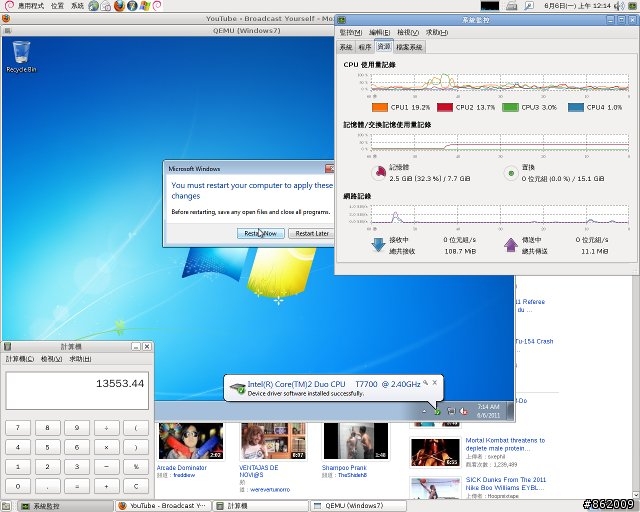Image resolution: width=640 pixels, height=512 pixels.
Task: Click the blue globe launcher beside Firefox icon
Action: [132, 6]
